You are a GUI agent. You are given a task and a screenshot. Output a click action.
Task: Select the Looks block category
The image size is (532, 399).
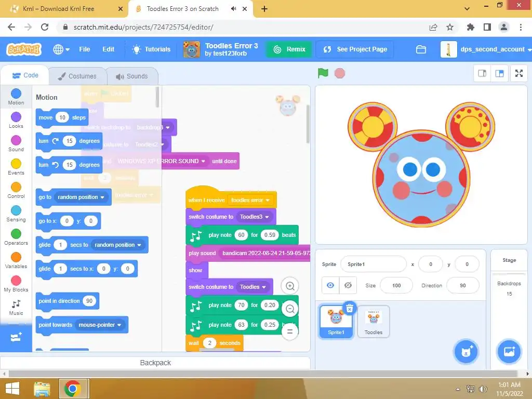pos(16,121)
